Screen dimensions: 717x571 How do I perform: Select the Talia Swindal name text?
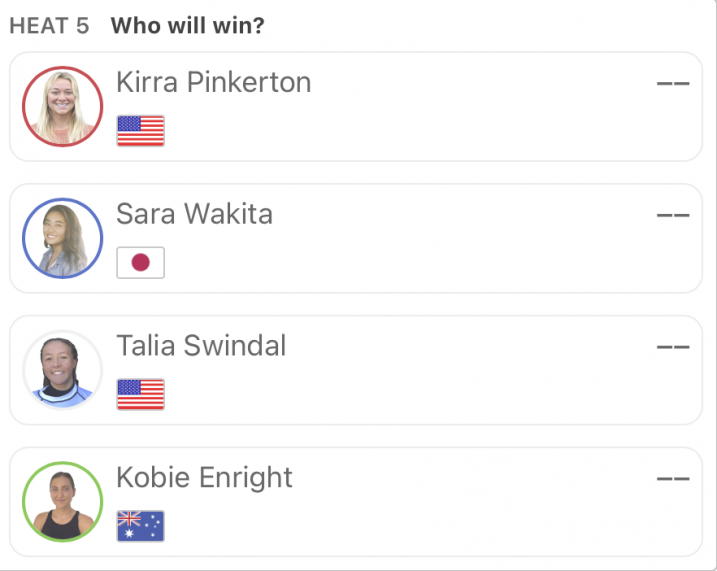pyautogui.click(x=201, y=346)
